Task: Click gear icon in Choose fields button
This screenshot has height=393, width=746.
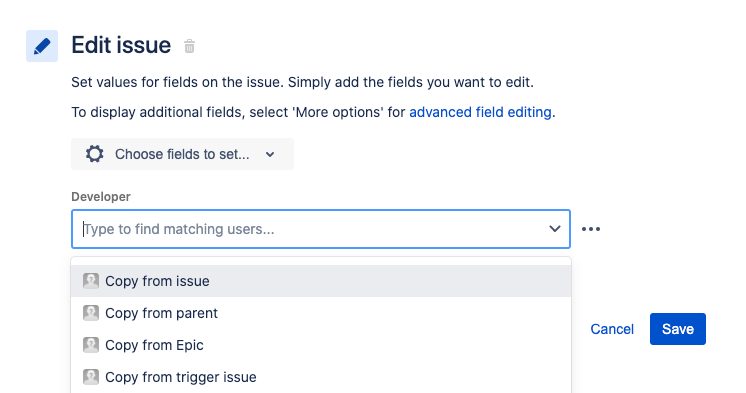Action: [95, 154]
